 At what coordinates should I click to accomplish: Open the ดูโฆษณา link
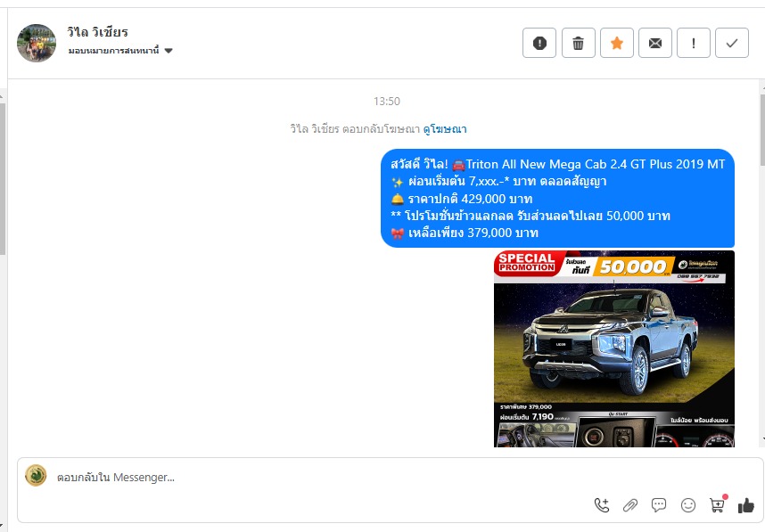pyautogui.click(x=444, y=129)
